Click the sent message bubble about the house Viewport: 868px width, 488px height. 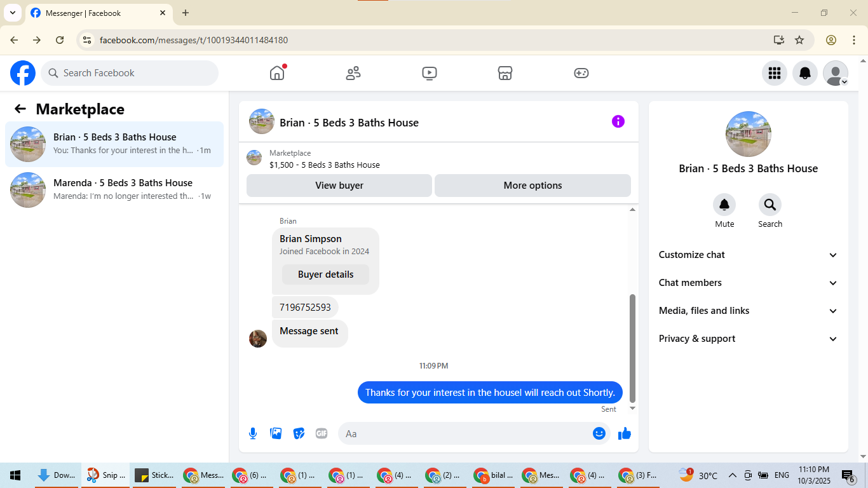(x=491, y=392)
